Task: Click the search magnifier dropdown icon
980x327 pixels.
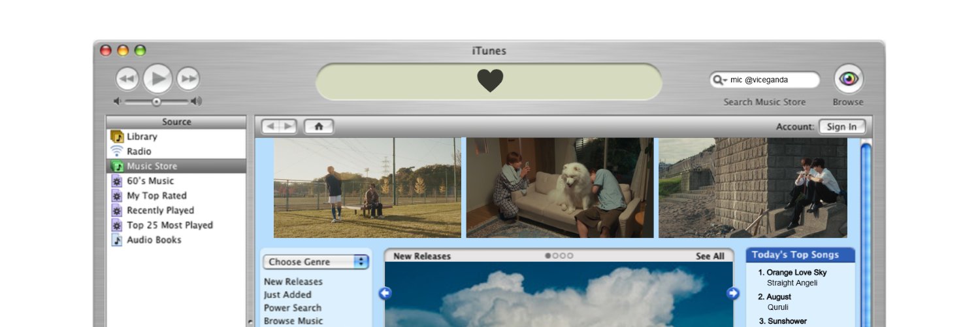Action: click(720, 80)
